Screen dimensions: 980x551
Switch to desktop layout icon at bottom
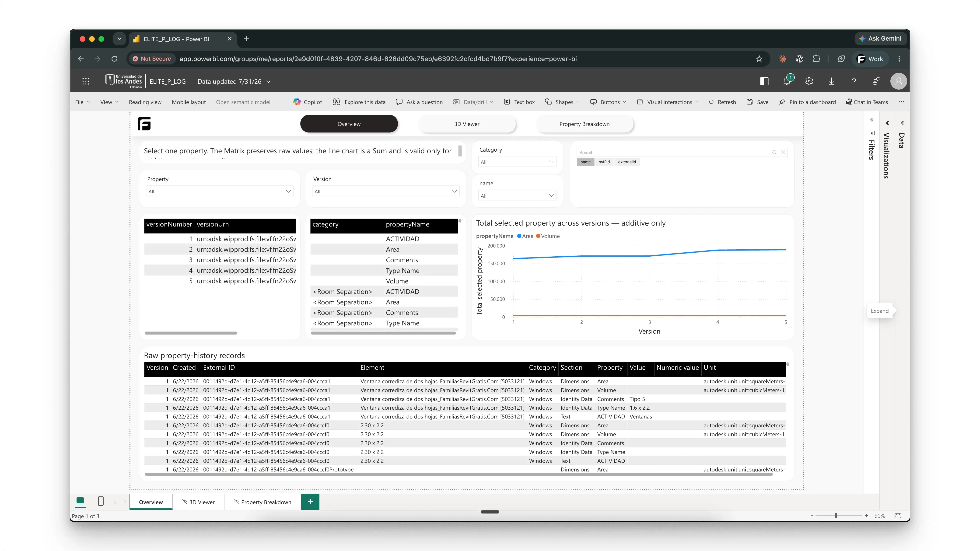80,502
